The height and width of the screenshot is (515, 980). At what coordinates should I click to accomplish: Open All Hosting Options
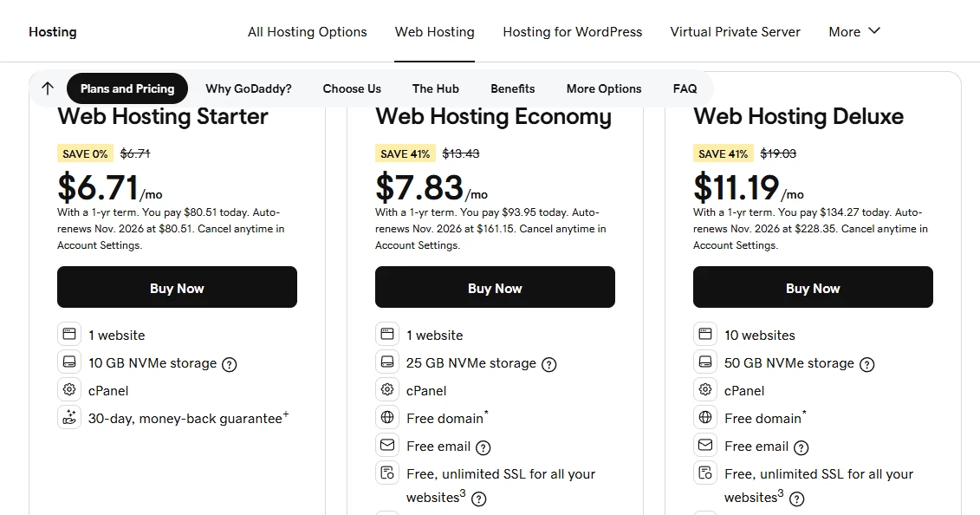coord(307,31)
